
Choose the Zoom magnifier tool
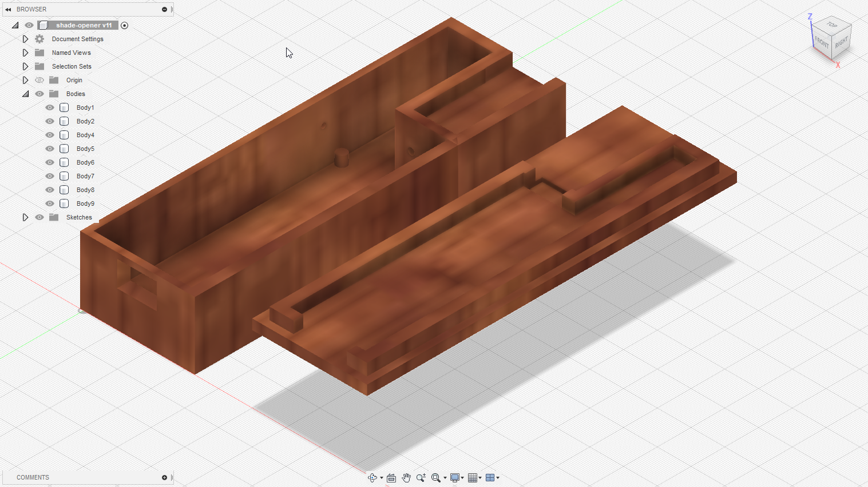[421, 478]
